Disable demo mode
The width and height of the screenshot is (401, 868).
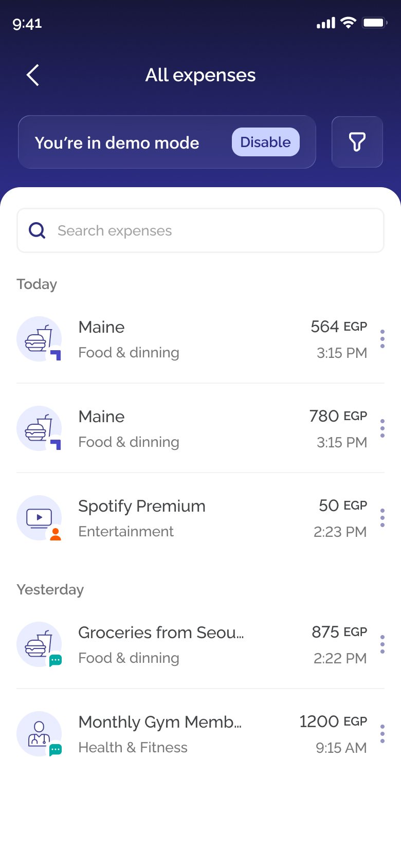pos(266,142)
